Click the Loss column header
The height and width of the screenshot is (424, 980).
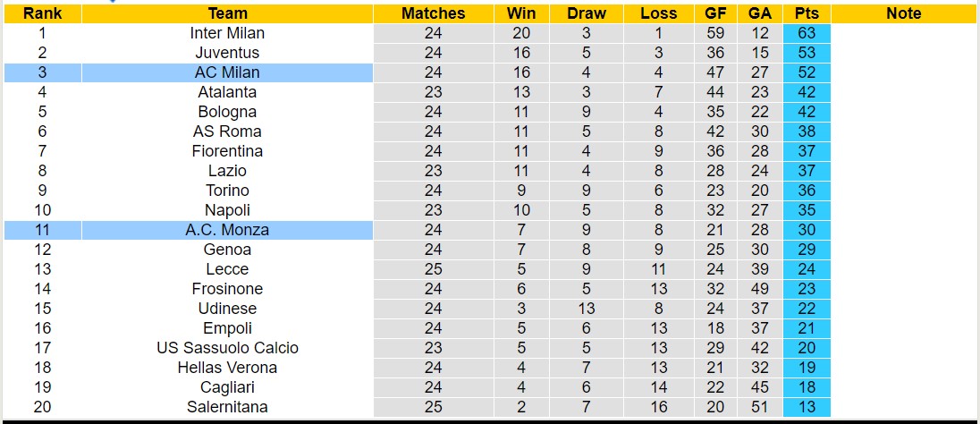(659, 13)
